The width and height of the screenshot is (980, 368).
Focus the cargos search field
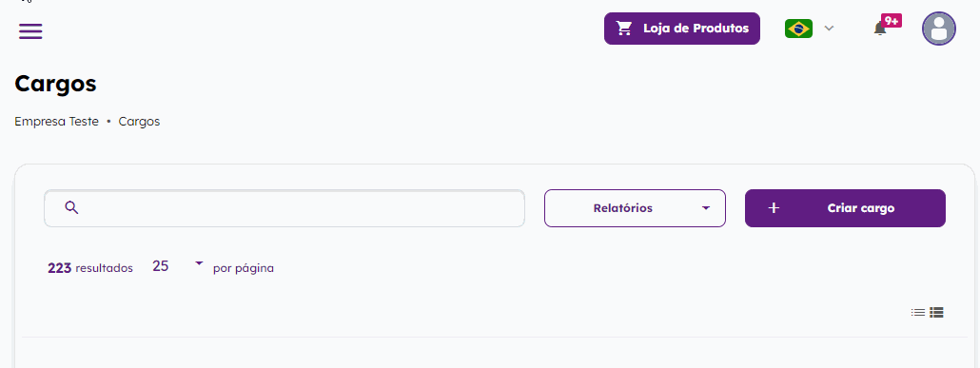[284, 208]
